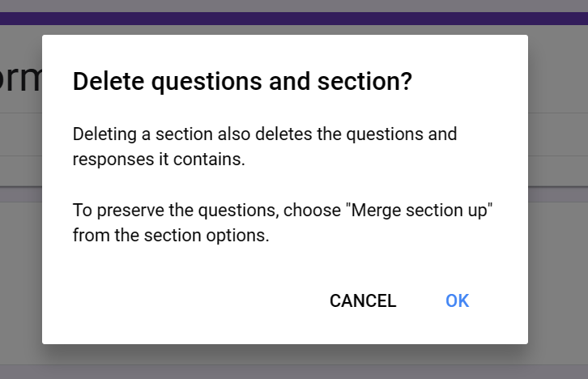588x379 pixels.
Task: Click blank dialog area left of CANCEL
Action: tap(186, 301)
